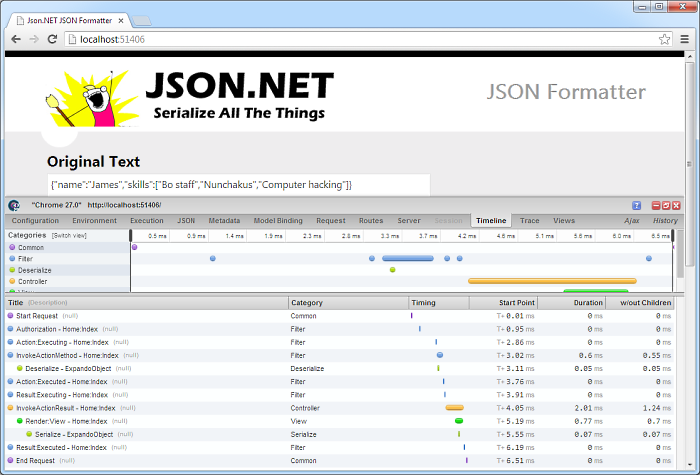Click the green Deserialize timeline dot
Image resolution: width=700 pixels, height=475 pixels.
pyautogui.click(x=392, y=270)
